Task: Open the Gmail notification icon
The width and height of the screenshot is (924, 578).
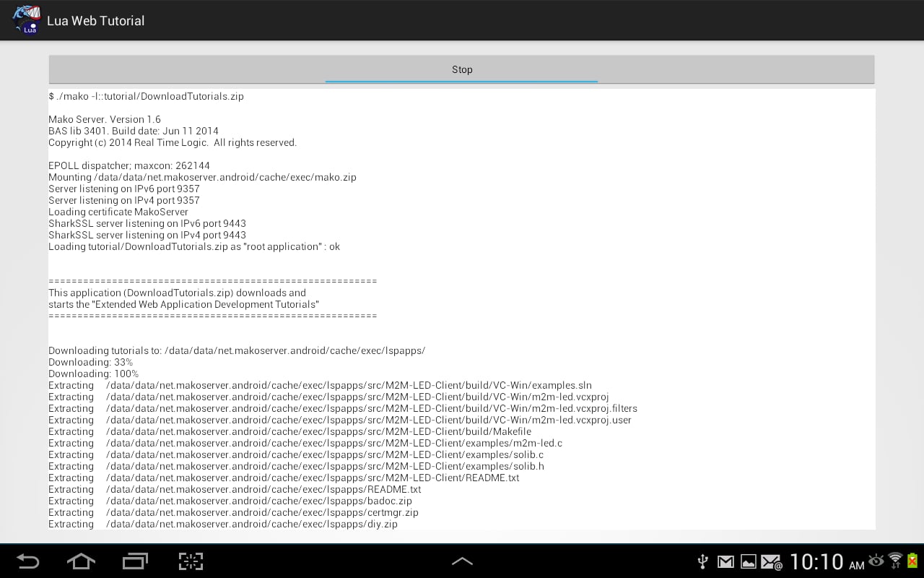Action: [x=725, y=561]
